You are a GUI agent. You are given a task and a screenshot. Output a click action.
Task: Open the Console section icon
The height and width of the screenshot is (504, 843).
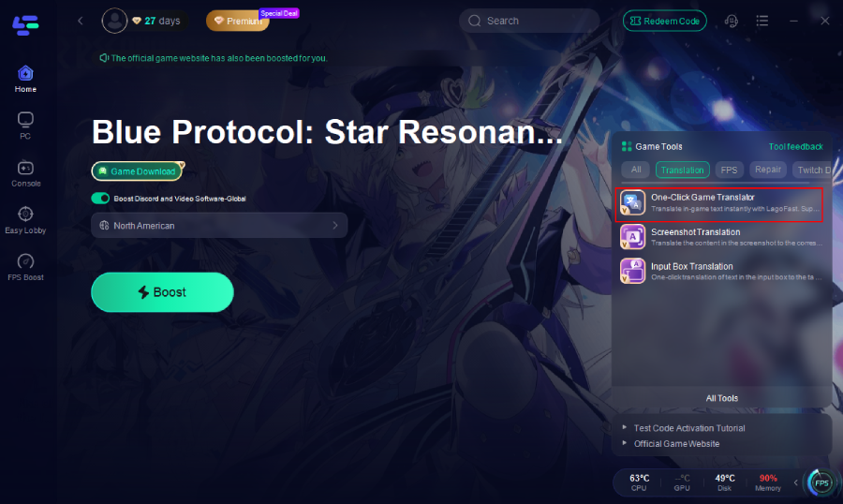click(25, 173)
